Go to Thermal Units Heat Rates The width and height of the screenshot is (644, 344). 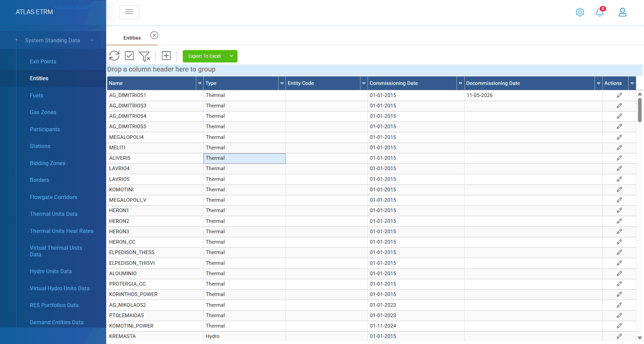click(x=61, y=231)
